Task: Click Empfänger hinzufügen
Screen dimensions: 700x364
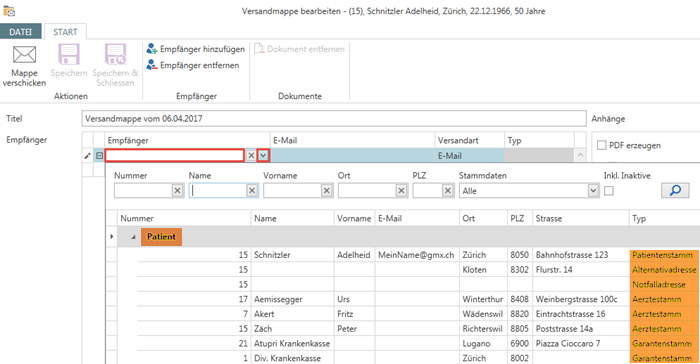Action: [196, 49]
